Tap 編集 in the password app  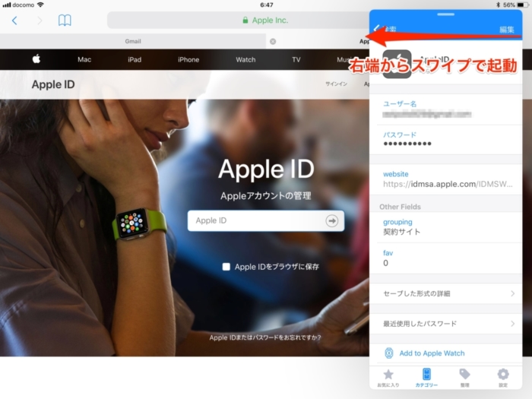507,30
